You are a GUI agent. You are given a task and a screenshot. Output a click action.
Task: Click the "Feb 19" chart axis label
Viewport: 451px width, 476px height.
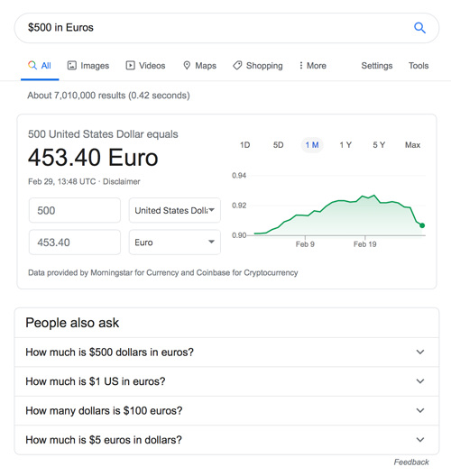tap(364, 244)
